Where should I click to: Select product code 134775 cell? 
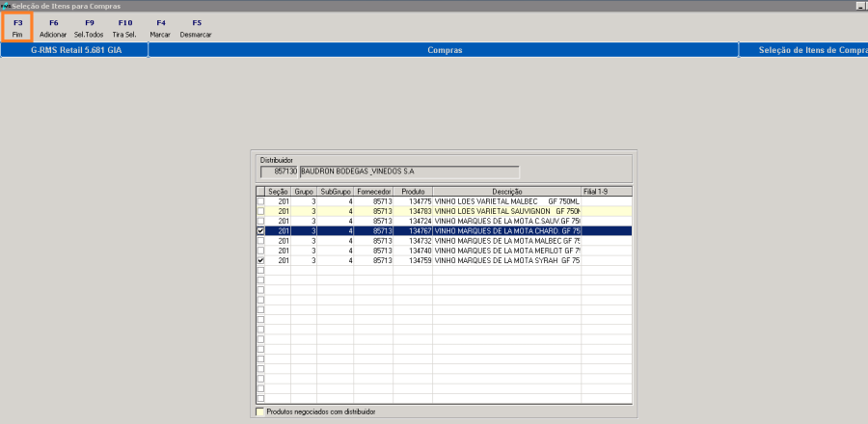coord(413,201)
